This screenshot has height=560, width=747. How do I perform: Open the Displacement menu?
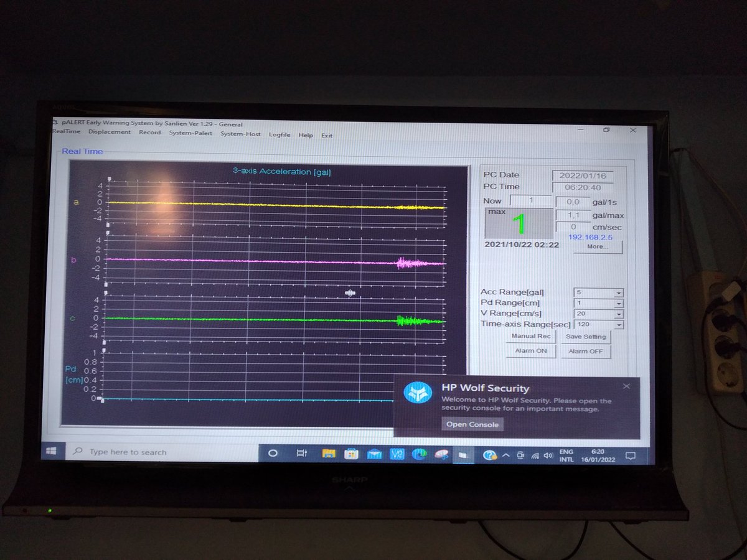tap(110, 132)
